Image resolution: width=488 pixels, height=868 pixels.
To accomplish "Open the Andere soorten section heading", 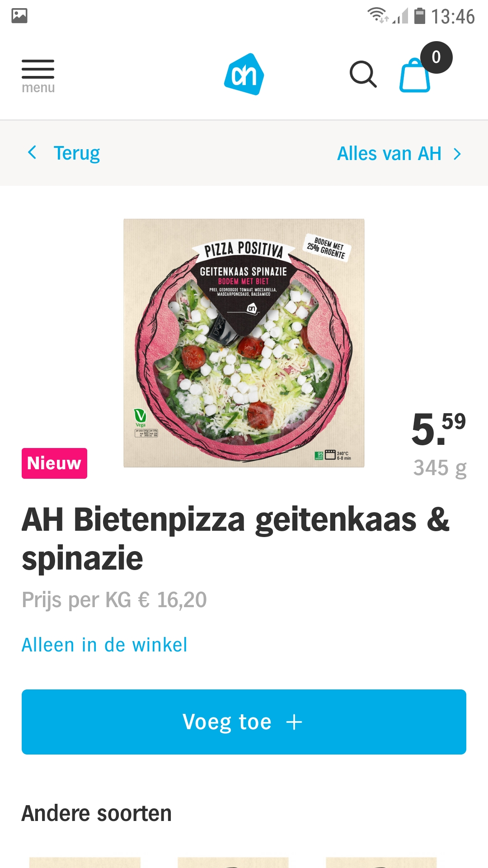I will click(97, 813).
